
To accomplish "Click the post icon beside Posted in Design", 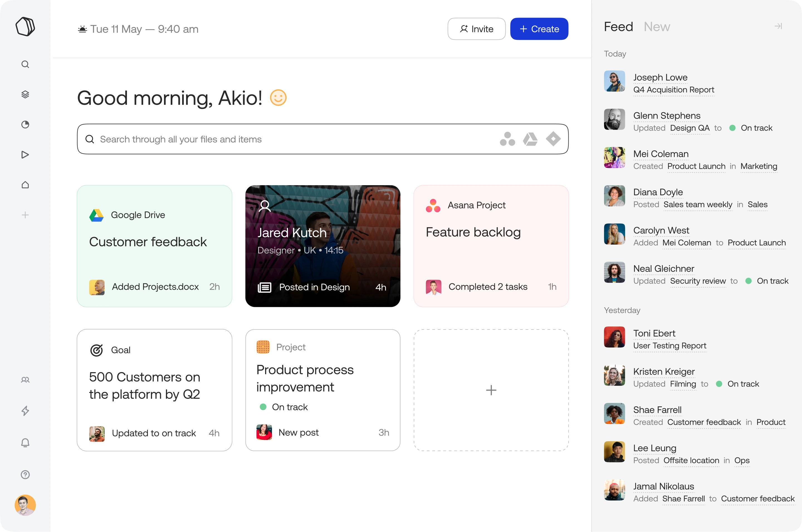I will pyautogui.click(x=265, y=287).
